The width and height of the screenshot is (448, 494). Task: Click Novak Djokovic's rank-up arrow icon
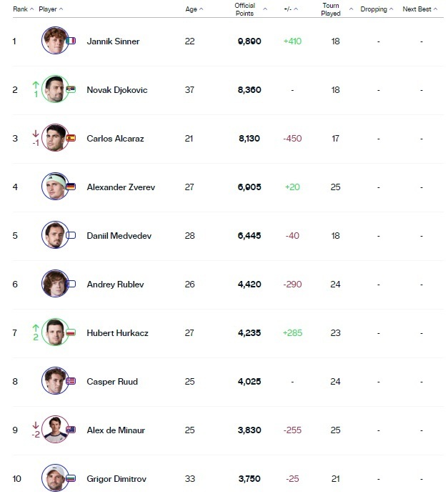36,85
